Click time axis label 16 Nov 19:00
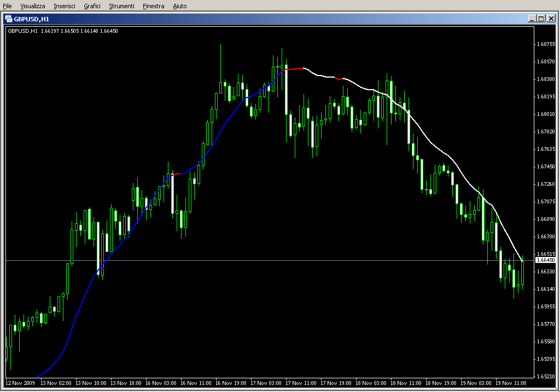This screenshot has height=392, width=560. [231, 383]
